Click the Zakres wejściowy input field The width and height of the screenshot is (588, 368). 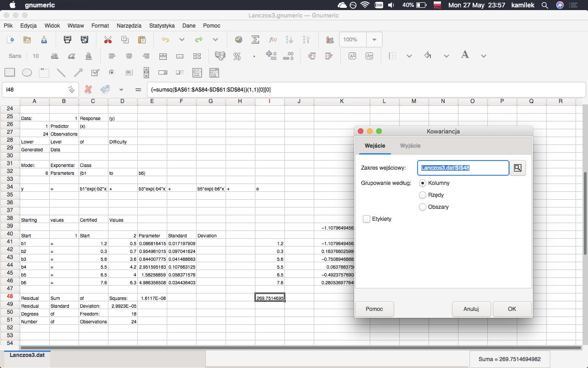463,168
